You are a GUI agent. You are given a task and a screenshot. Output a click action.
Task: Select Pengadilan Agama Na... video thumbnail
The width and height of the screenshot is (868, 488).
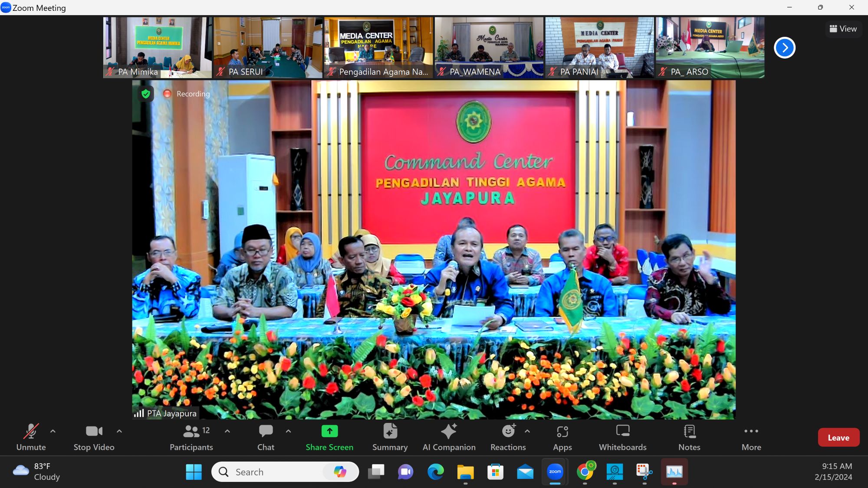coord(378,48)
